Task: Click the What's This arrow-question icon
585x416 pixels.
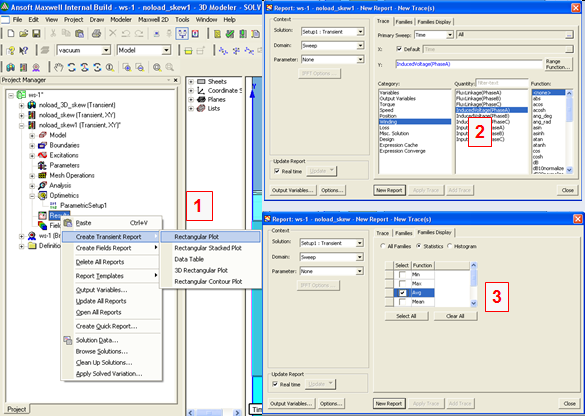Action: pos(24,50)
